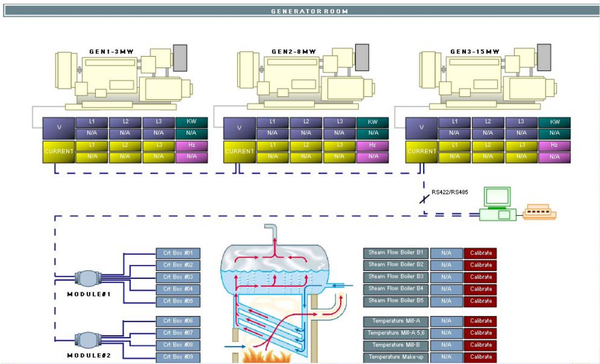Click the Steam Flow Boiler B1 label
Image resolution: width=600 pixels, height=364 pixels.
(x=396, y=253)
